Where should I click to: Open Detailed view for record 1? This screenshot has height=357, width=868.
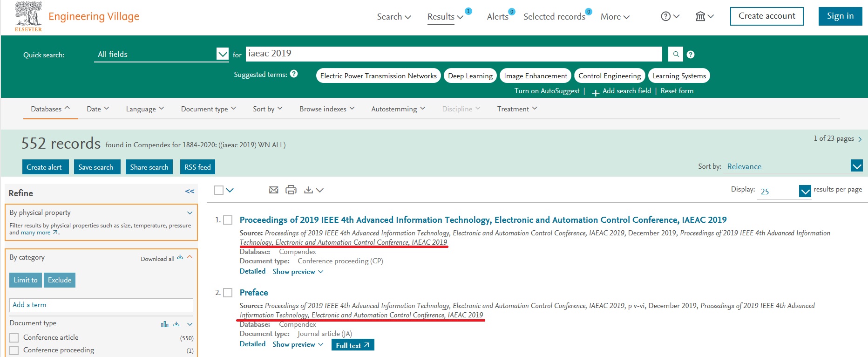click(x=252, y=271)
